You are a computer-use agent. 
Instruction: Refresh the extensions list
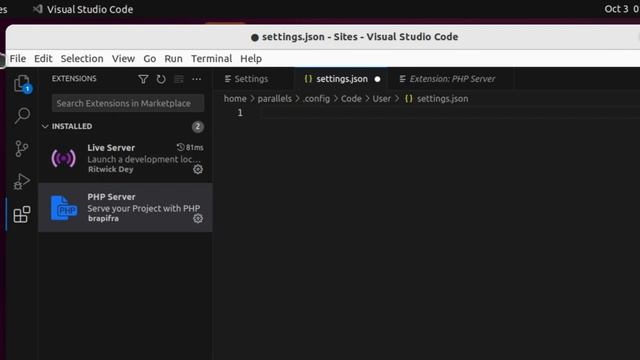pyautogui.click(x=161, y=79)
